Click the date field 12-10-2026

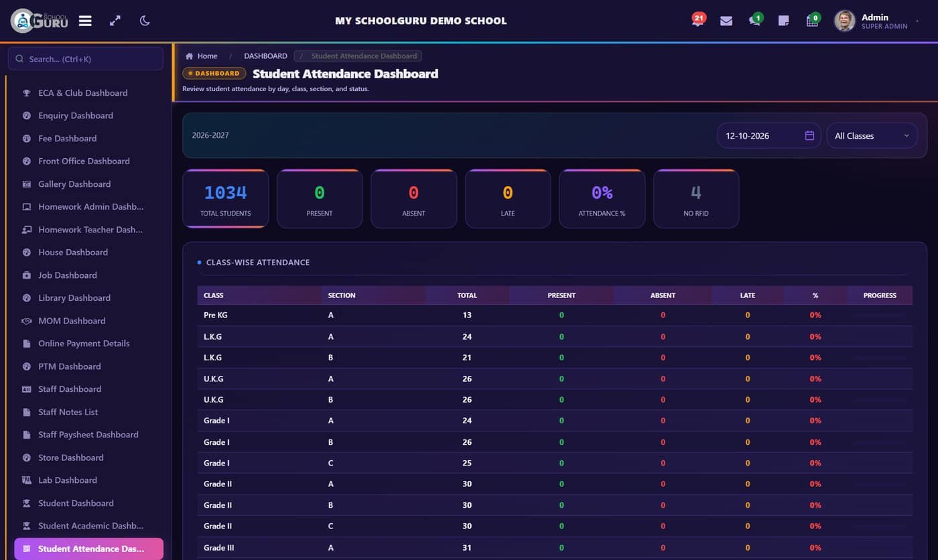[x=769, y=135]
